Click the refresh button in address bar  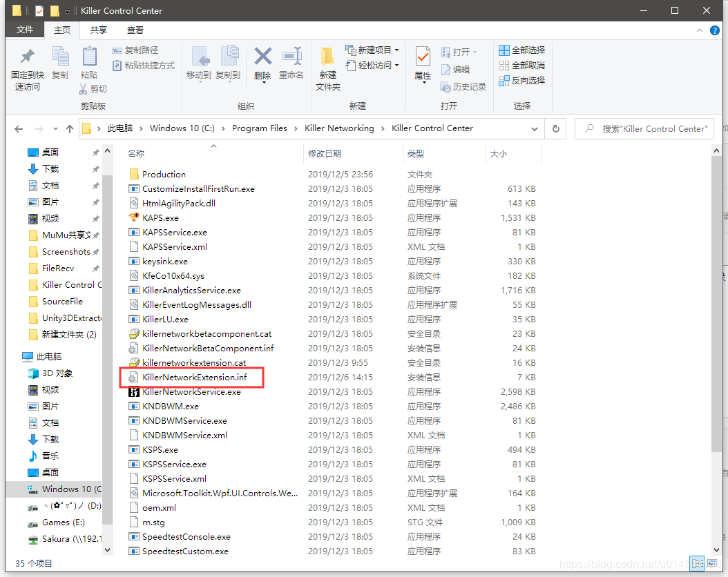[x=556, y=128]
